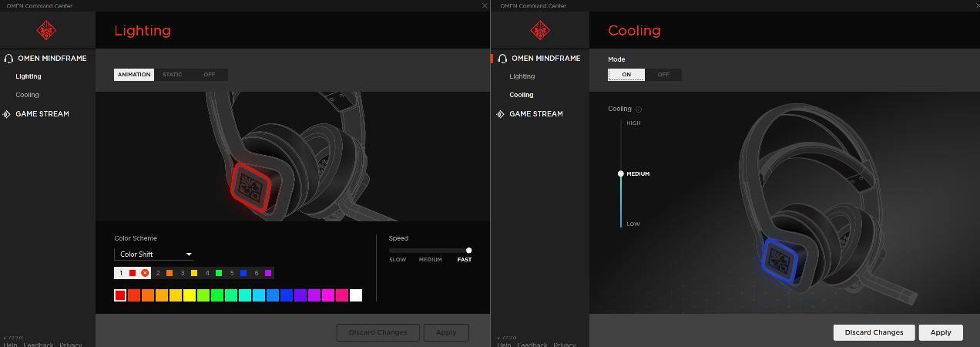Click the Game Stream icon in the Cooling window sidebar

tap(502, 114)
